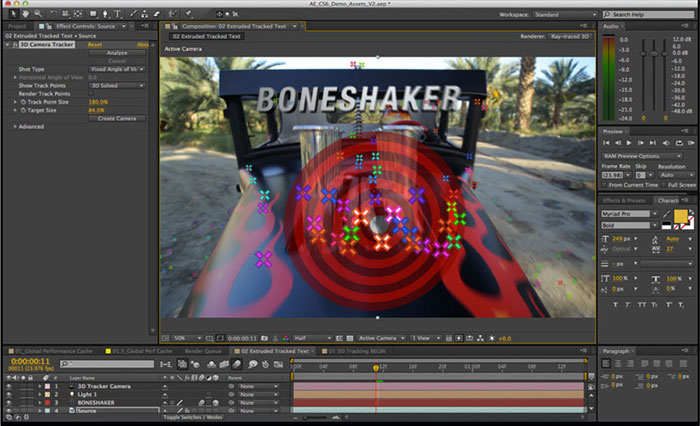Toggle Loop option in Preview panel

click(x=679, y=143)
